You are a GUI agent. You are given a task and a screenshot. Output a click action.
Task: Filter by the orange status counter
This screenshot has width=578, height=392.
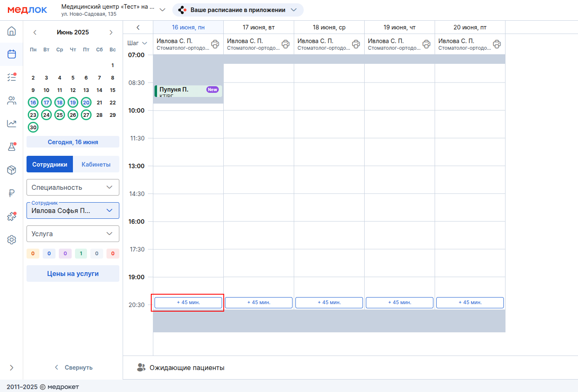pos(33,254)
